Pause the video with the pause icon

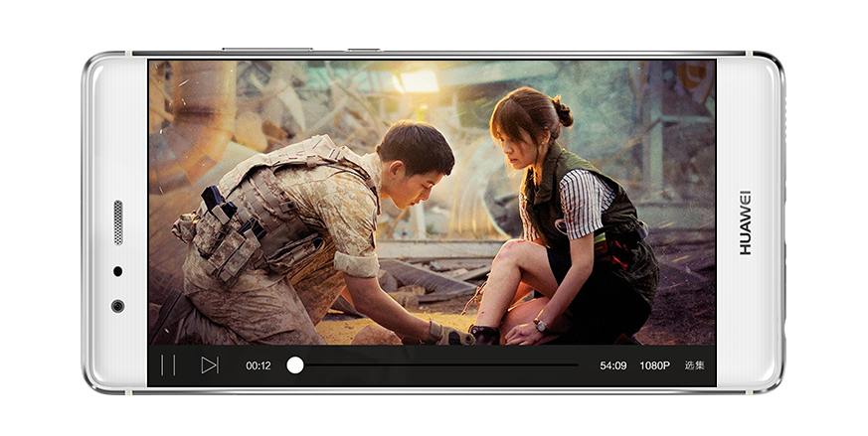pos(168,365)
